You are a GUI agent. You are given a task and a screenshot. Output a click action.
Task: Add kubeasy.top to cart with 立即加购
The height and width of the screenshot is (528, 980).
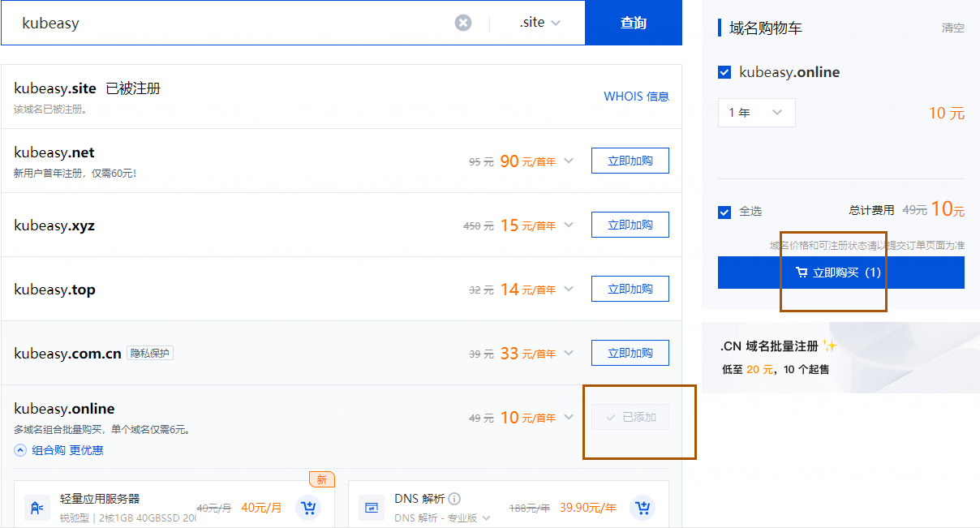[630, 289]
